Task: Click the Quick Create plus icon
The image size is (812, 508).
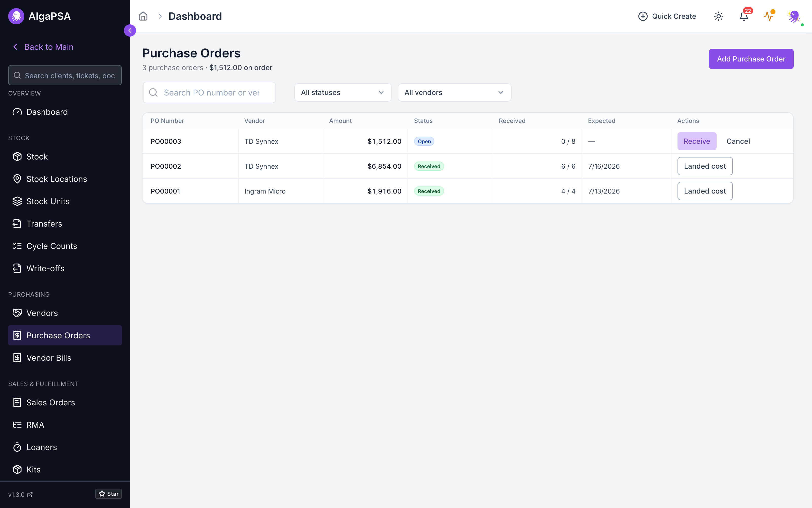Action: (642, 16)
